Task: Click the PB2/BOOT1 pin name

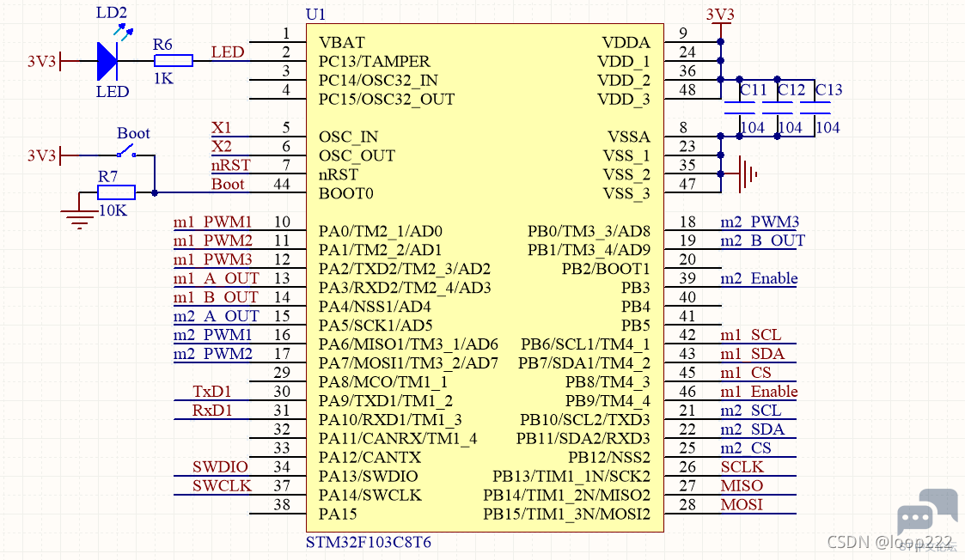Action: tap(606, 269)
